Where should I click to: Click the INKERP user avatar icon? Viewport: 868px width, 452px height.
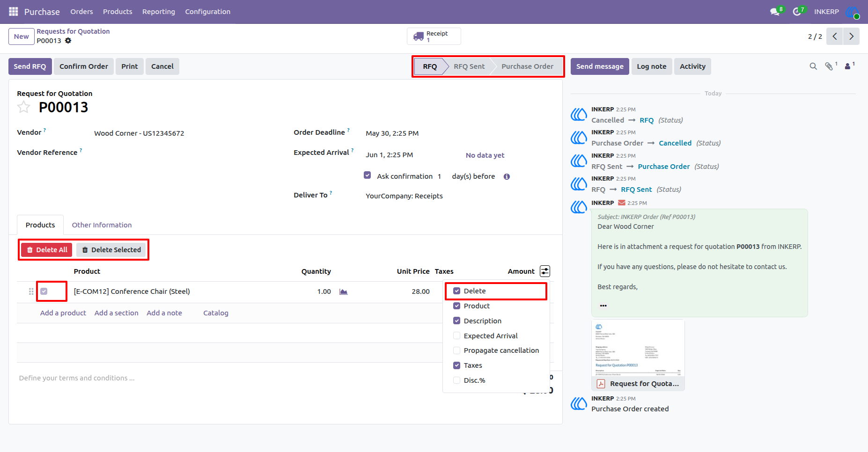pyautogui.click(x=853, y=12)
